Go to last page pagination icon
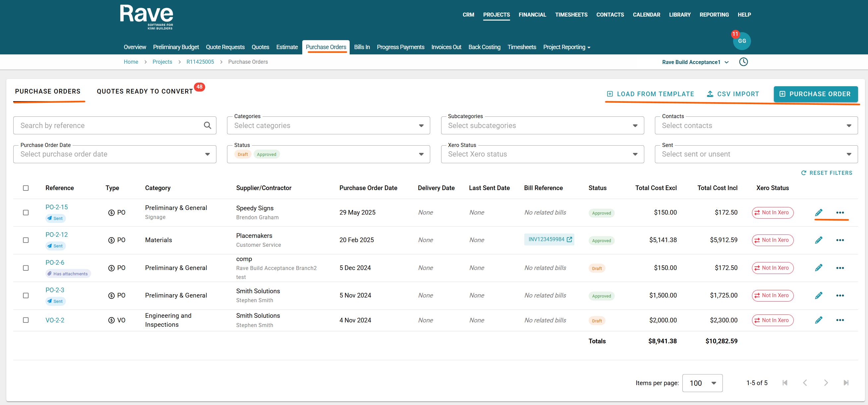Viewport: 868px width, 405px height. [x=846, y=383]
